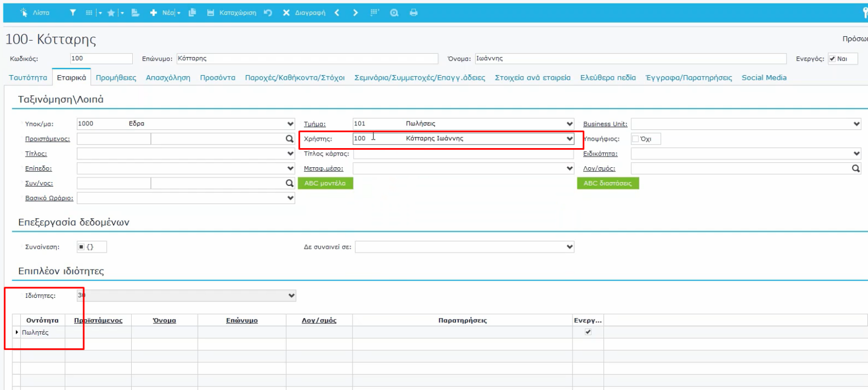Switch to the Απασχόληση tab
The width and height of the screenshot is (868, 390).
(168, 78)
